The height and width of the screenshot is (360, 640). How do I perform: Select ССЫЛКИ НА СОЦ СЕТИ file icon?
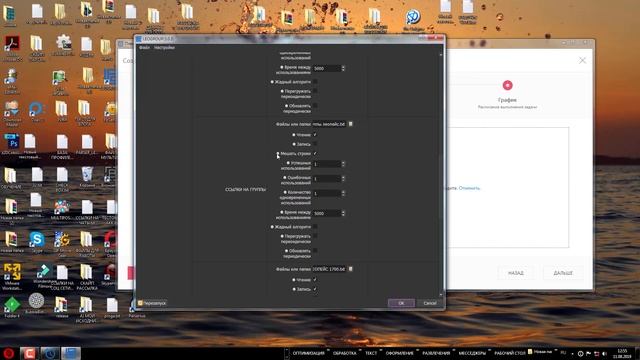point(62,272)
